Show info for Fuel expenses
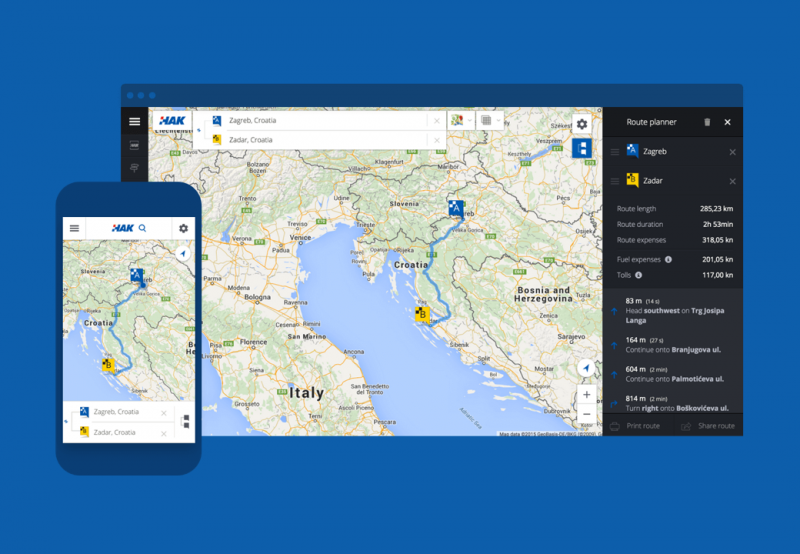The width and height of the screenshot is (800, 554). pos(668,259)
